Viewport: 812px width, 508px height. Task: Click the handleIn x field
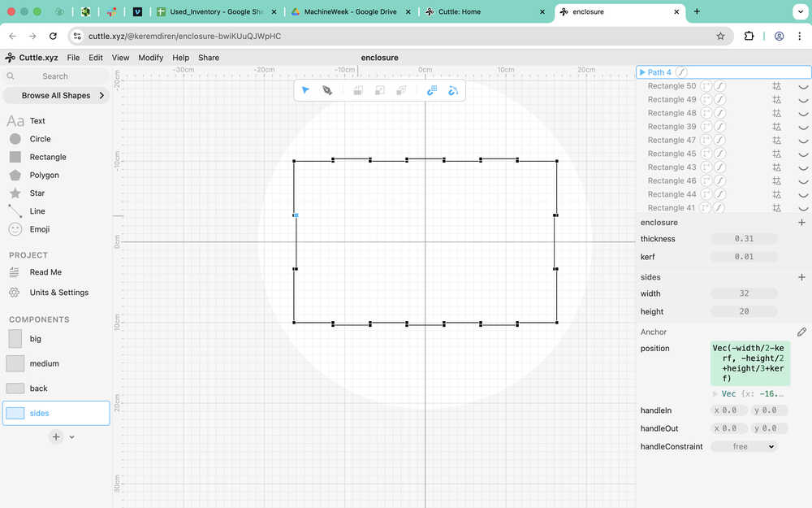click(x=728, y=410)
